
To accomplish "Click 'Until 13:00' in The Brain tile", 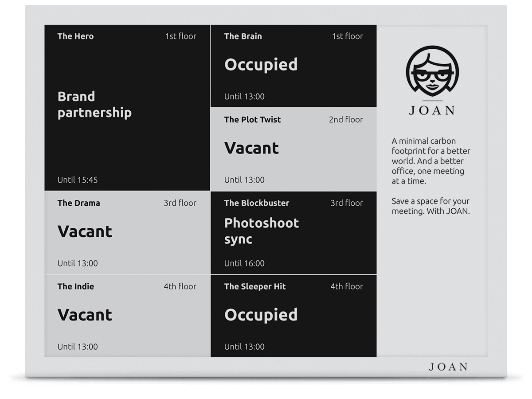I will (x=244, y=97).
